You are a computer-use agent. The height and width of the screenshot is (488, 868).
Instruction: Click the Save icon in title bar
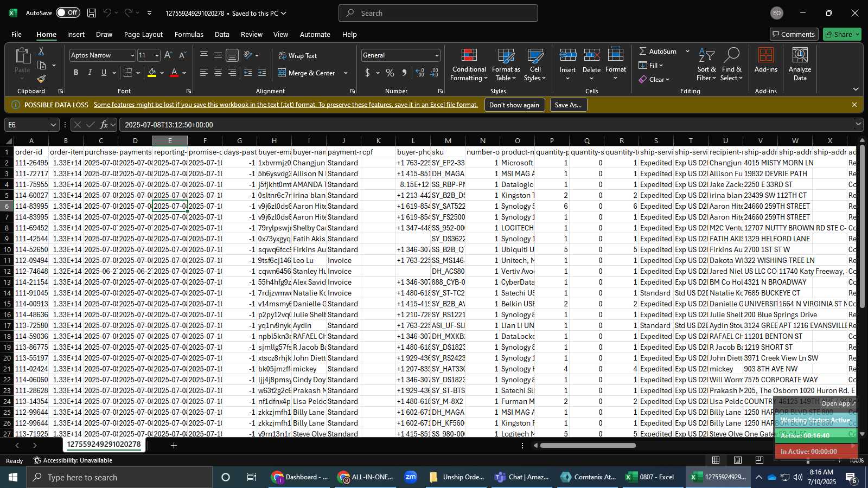click(x=92, y=13)
